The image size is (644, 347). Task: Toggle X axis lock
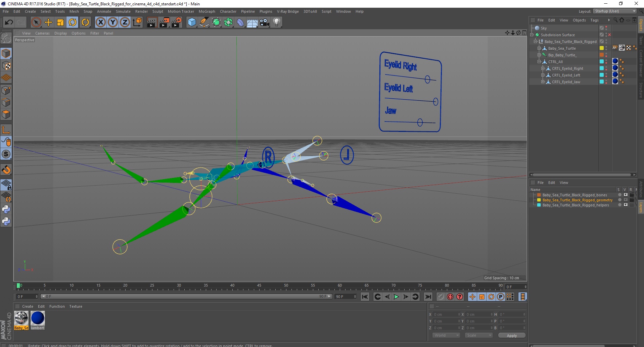click(x=100, y=22)
